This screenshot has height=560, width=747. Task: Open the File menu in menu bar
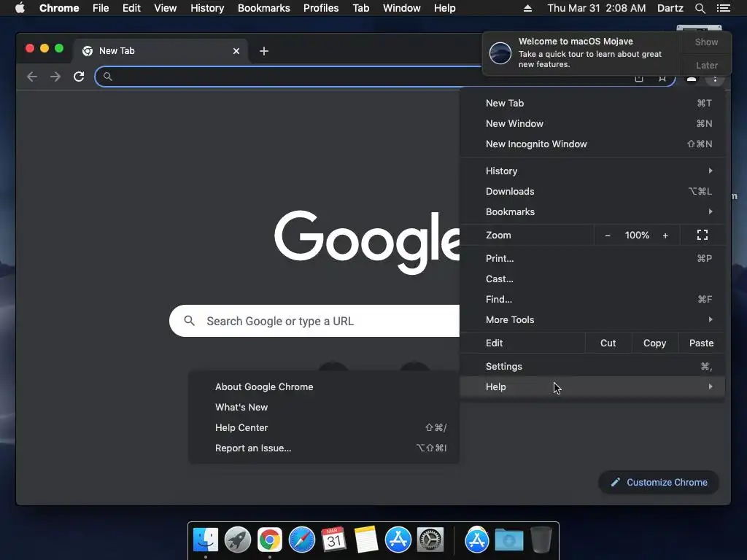click(x=101, y=8)
